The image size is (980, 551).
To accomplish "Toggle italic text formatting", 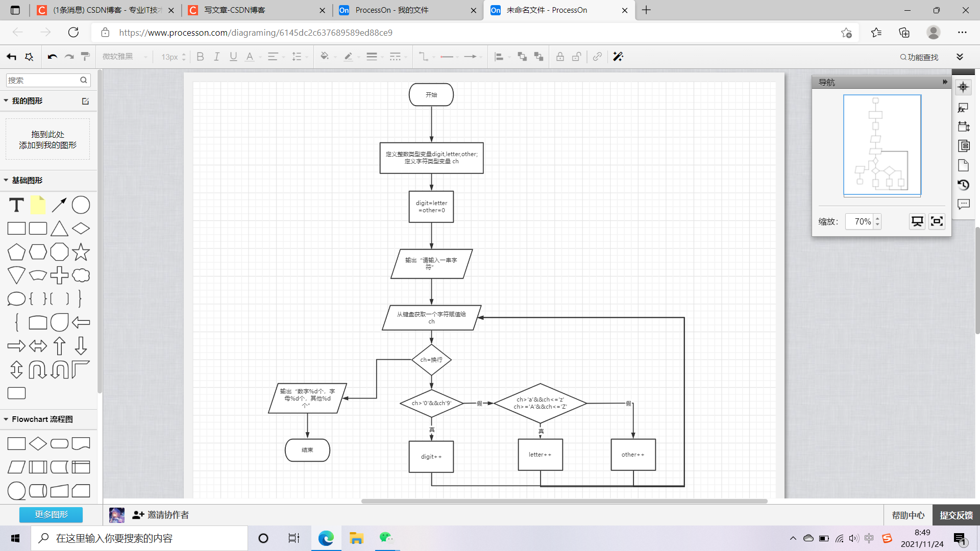I will coord(216,57).
